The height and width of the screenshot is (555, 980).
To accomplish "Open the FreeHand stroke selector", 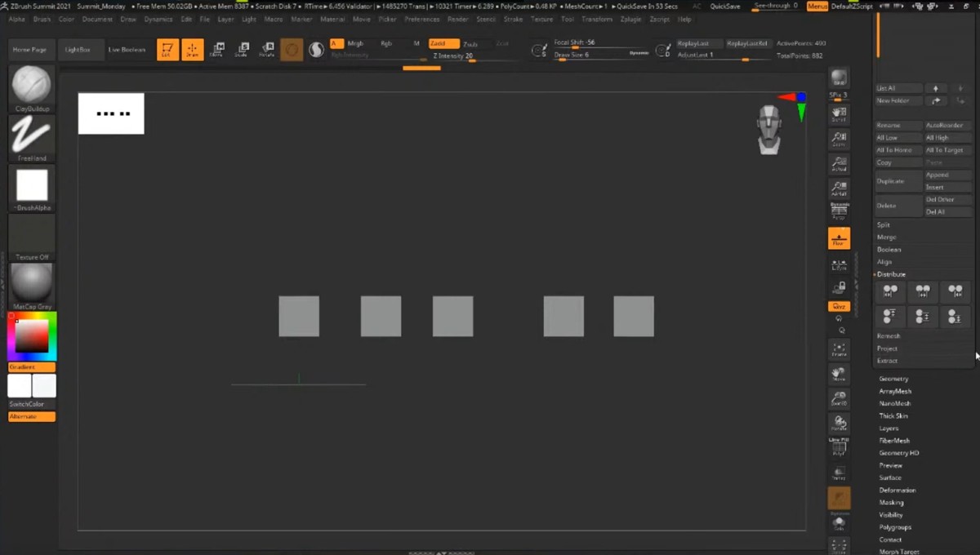I will tap(32, 135).
